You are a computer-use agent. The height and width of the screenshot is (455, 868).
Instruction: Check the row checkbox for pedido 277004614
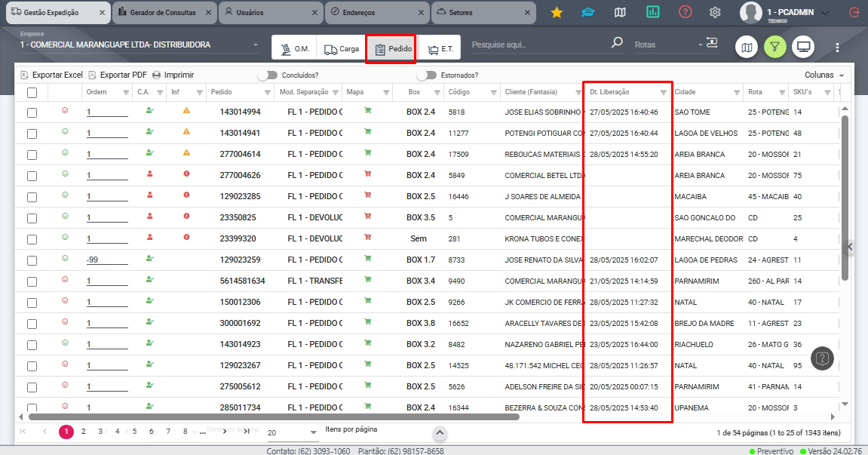32,155
